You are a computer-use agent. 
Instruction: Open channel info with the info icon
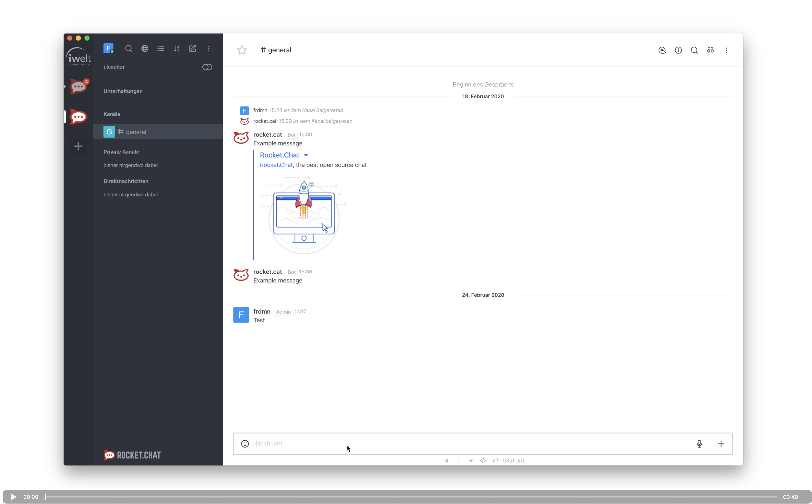click(678, 50)
